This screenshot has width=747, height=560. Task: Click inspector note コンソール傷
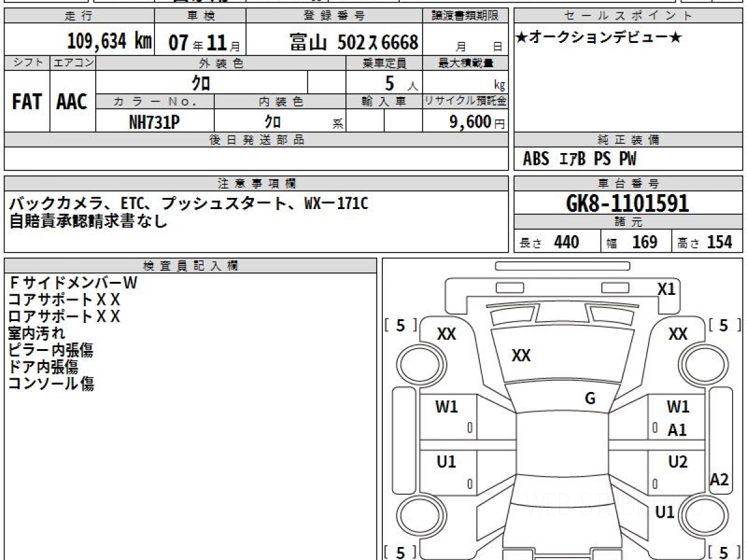[x=51, y=383]
